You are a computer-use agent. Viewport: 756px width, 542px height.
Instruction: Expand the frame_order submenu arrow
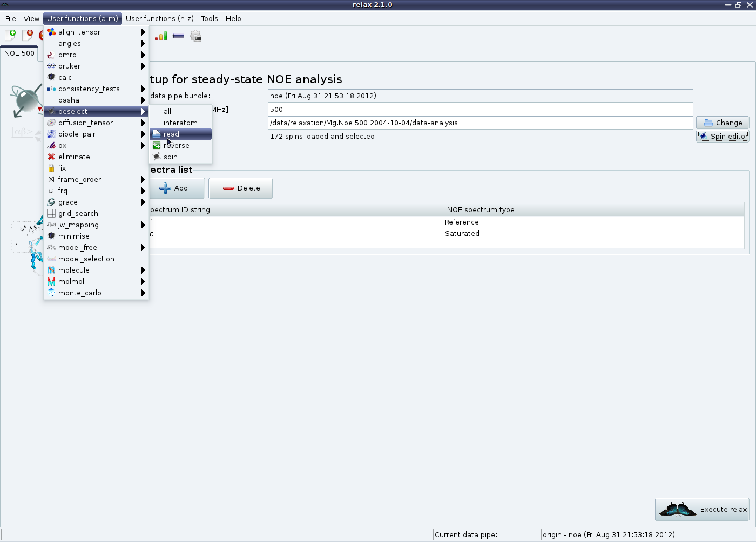coord(143,180)
